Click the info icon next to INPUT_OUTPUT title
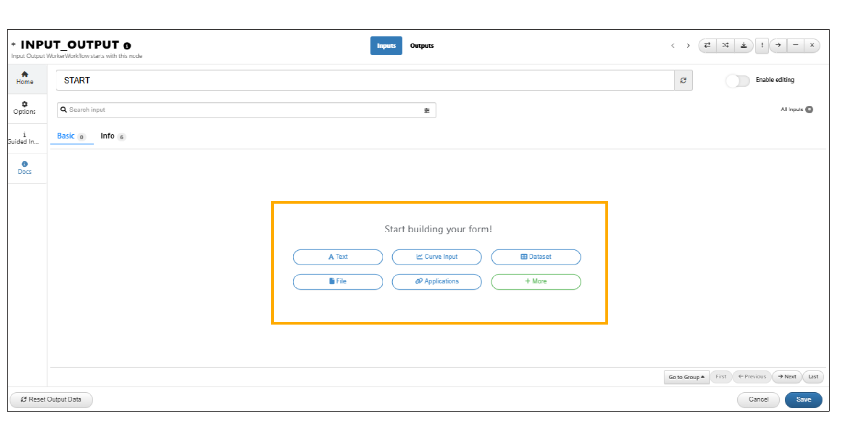868x441 pixels. click(x=127, y=46)
